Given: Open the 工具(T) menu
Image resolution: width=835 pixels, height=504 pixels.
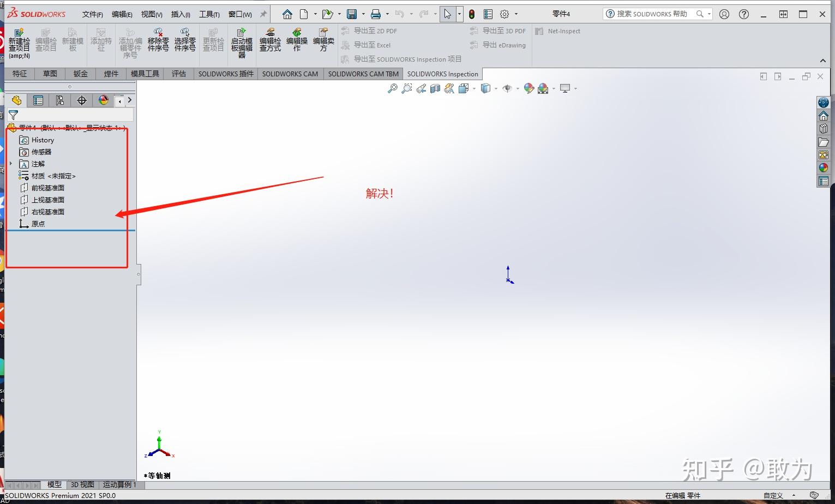Looking at the screenshot, I should pyautogui.click(x=209, y=14).
